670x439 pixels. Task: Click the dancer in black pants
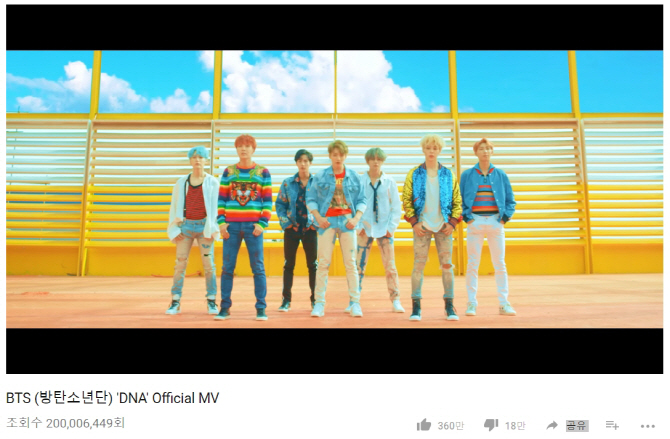(296, 230)
